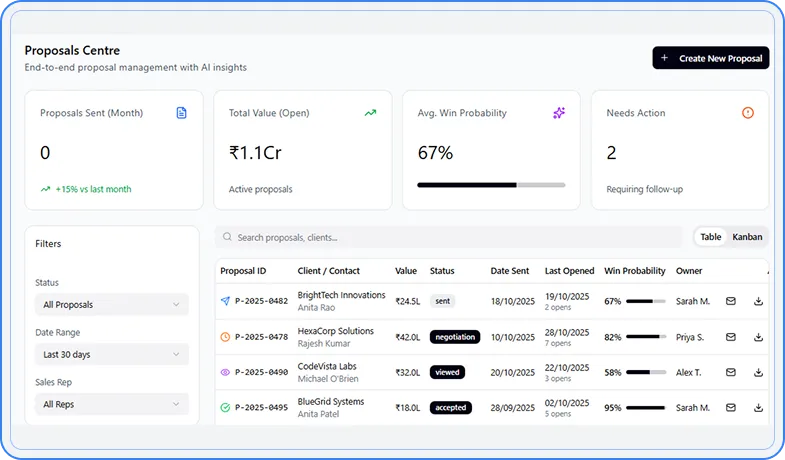Download the P-2025-0478 proposal
Viewport: 785px width, 460px height.
pos(758,337)
